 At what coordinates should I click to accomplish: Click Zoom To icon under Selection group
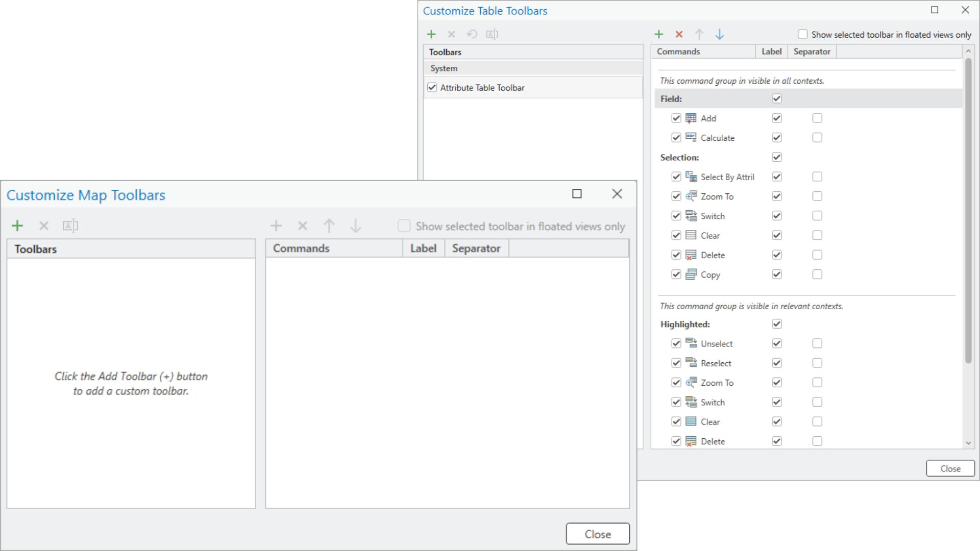pyautogui.click(x=691, y=196)
